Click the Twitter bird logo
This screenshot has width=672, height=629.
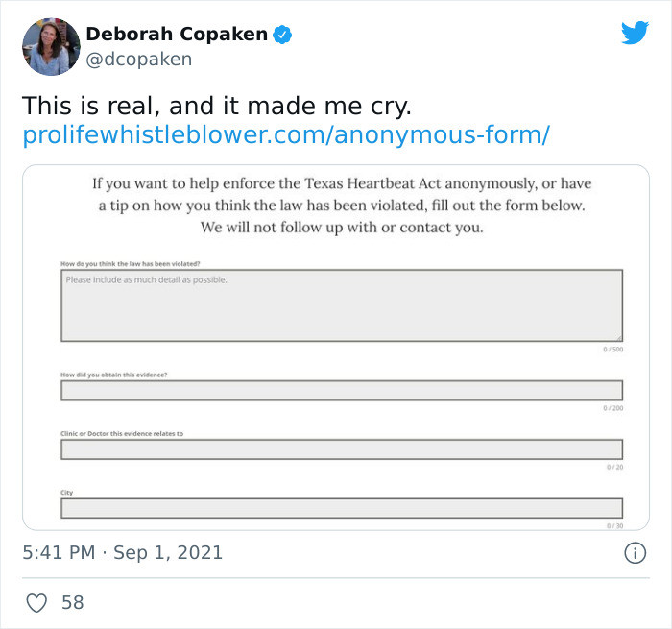[635, 32]
